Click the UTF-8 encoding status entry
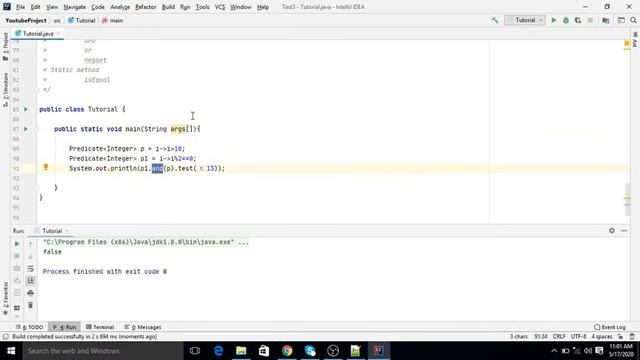 (x=578, y=337)
